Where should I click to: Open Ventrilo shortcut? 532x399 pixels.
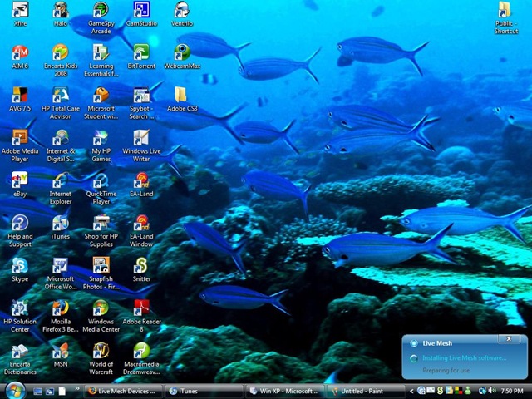point(182,14)
